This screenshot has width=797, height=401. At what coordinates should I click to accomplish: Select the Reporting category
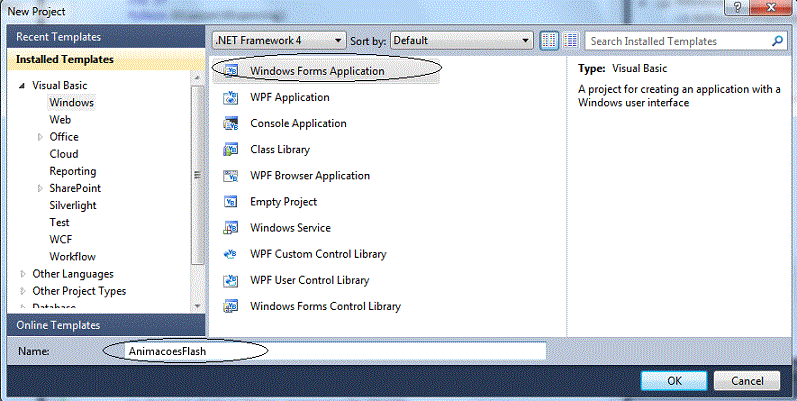(x=73, y=171)
